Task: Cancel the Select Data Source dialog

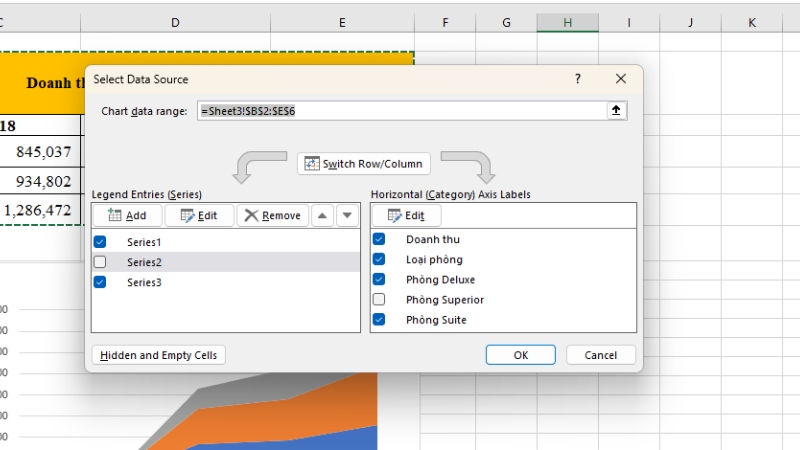Action: 600,355
